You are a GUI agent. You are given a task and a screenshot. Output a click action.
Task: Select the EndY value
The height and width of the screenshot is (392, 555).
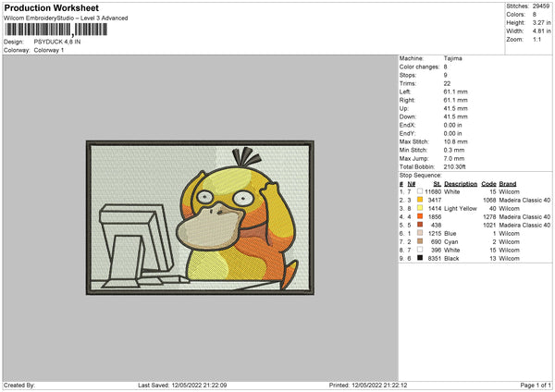pos(452,133)
